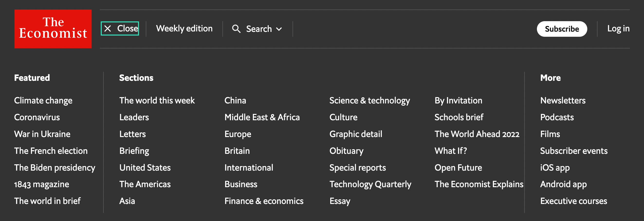Click the magnifying glass search icon
Viewport: 644px width, 221px height.
click(x=236, y=29)
